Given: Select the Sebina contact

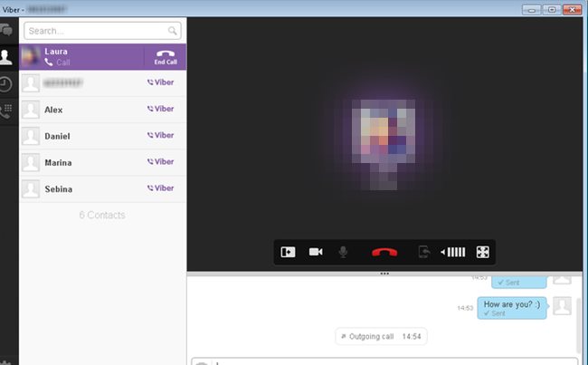Looking at the screenshot, I should pos(103,189).
